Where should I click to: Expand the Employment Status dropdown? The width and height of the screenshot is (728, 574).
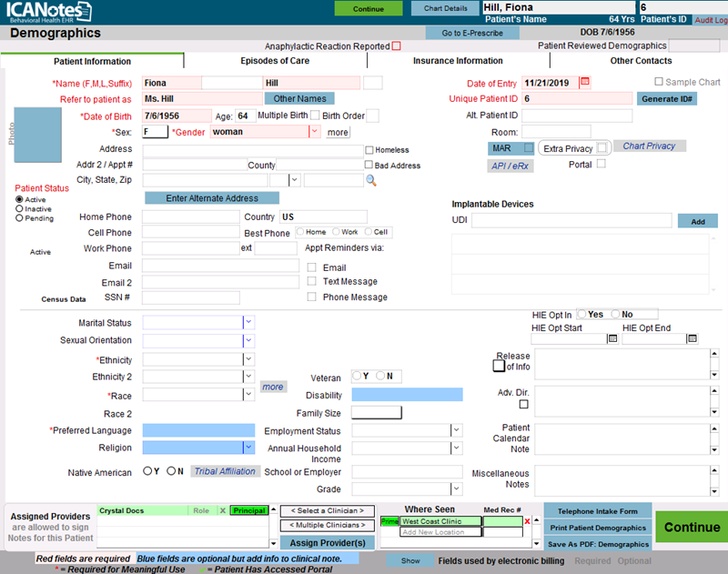[456, 430]
